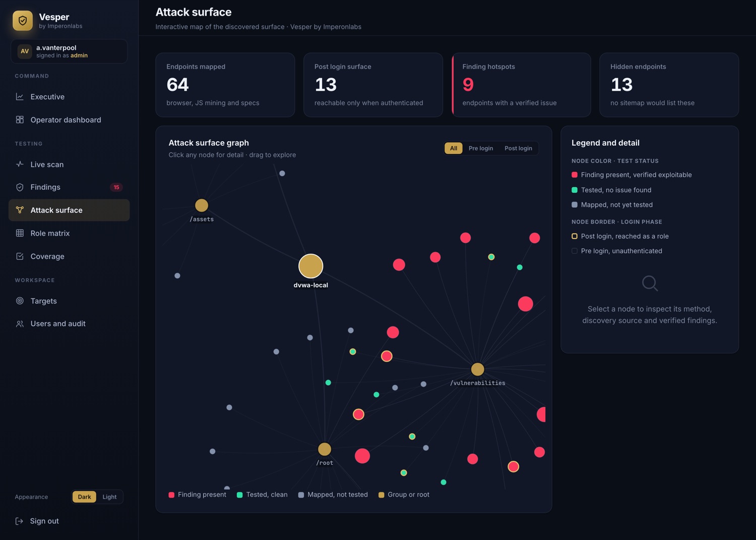Viewport: 756px width, 540px height.
Task: Click the Coverage check icon
Action: tap(20, 256)
